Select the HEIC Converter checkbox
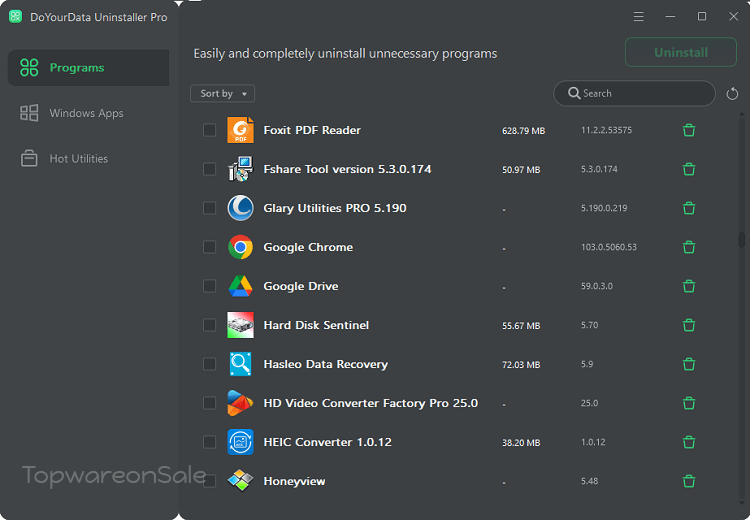 209,442
